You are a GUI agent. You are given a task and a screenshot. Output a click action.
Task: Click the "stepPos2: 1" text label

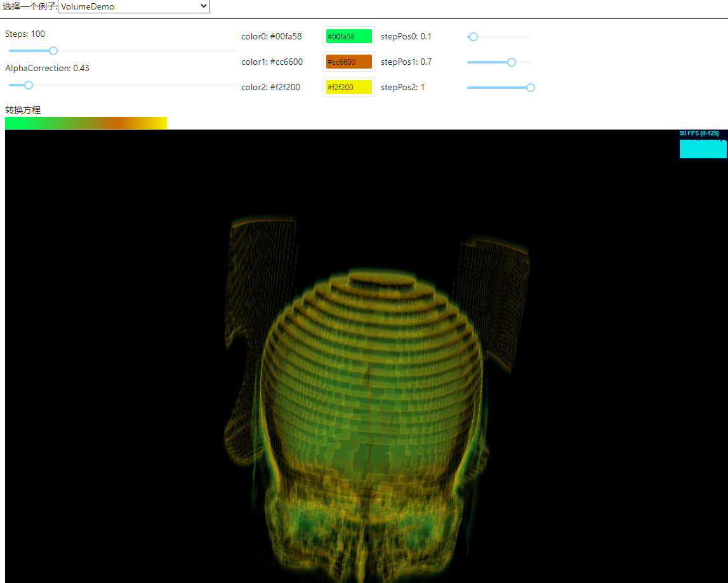[403, 87]
